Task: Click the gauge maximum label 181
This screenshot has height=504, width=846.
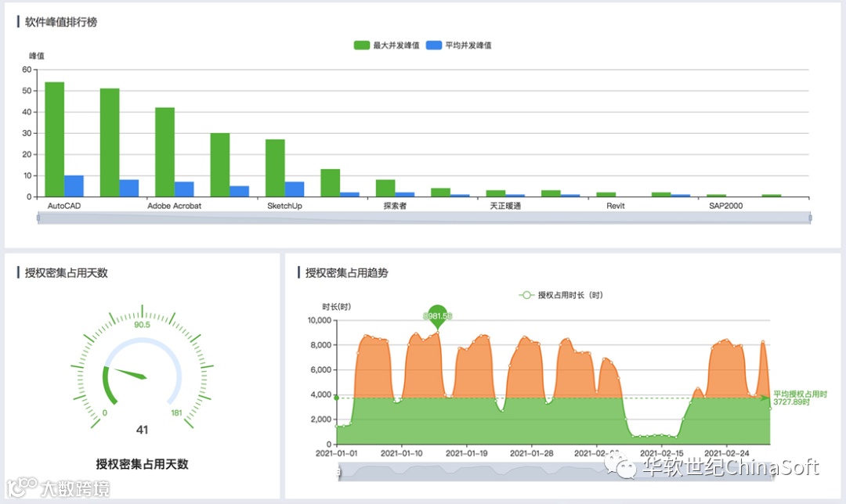Action: (x=176, y=413)
